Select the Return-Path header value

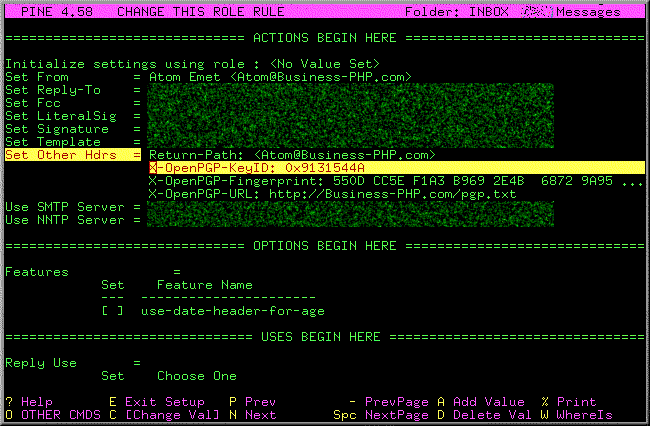tap(292, 155)
